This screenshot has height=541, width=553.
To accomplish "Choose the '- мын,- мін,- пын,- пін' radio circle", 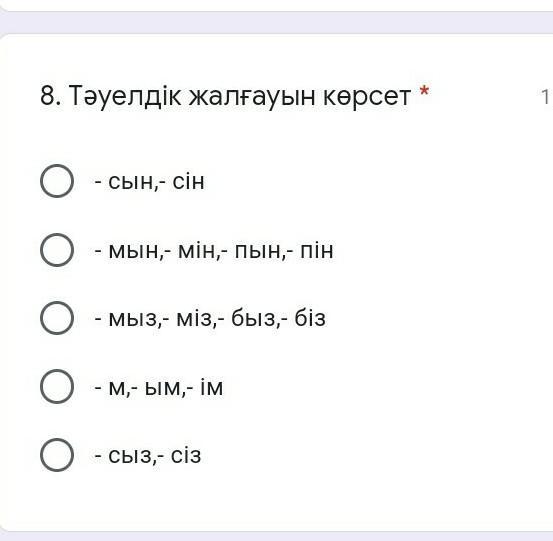I will click(x=57, y=250).
